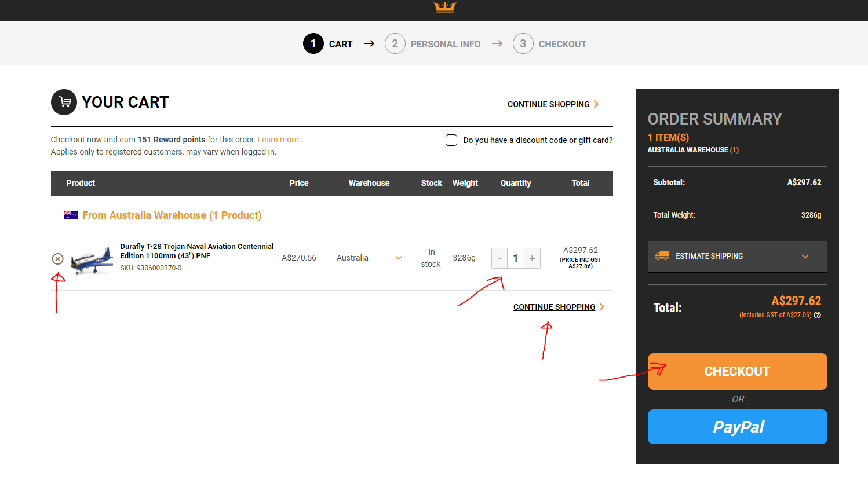Click the Price column header
Image resolution: width=868 pixels, height=487 pixels.
click(299, 183)
